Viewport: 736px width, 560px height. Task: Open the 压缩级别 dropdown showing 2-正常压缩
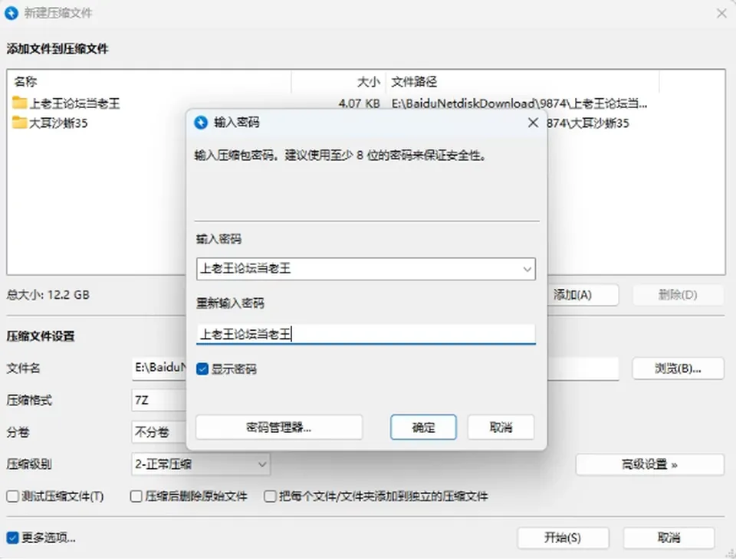pos(201,464)
